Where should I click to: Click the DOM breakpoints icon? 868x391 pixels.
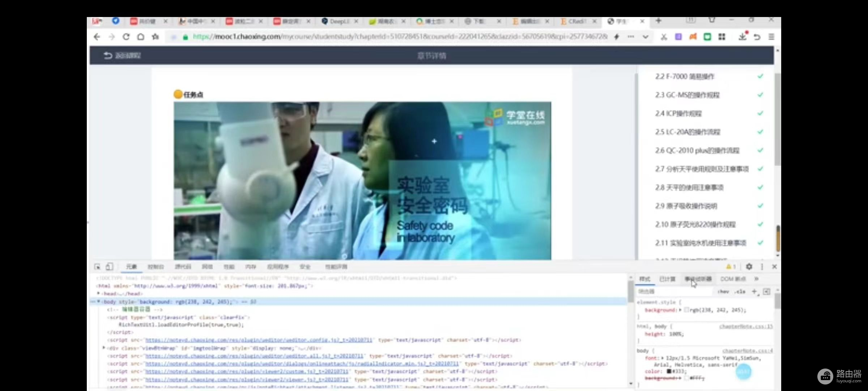coord(732,278)
